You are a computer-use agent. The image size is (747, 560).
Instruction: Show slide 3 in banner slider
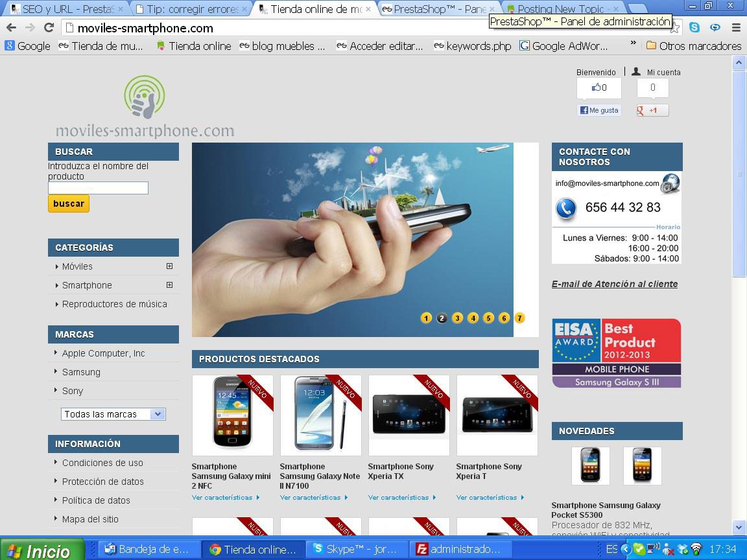[457, 318]
